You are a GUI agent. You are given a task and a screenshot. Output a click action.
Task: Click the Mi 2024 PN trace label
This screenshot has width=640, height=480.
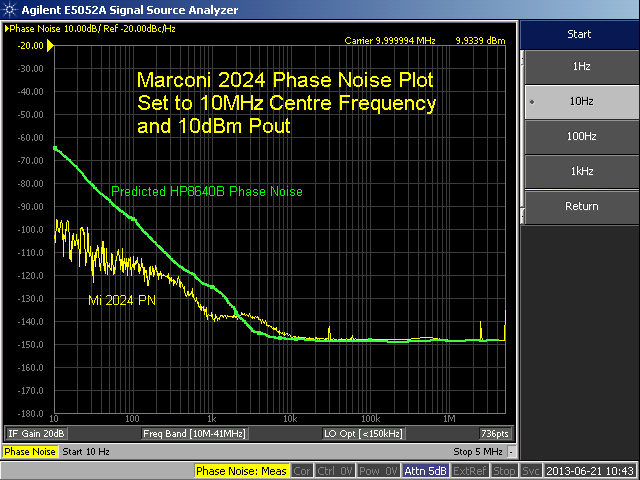tap(122, 300)
